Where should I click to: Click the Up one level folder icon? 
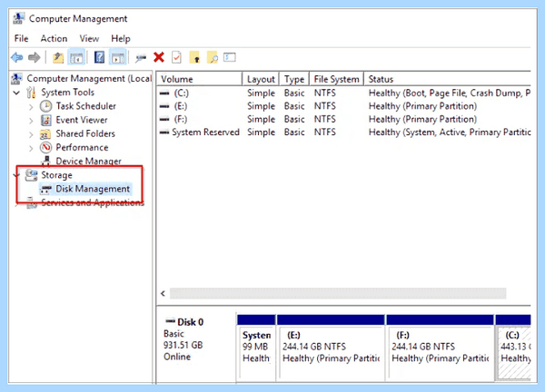point(58,57)
